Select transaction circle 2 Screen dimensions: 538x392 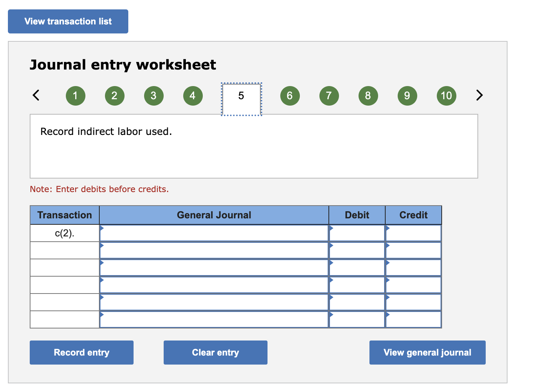tap(114, 95)
